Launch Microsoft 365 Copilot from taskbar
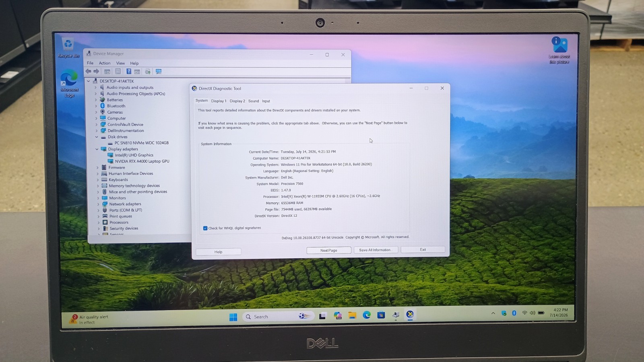This screenshot has height=362, width=644. coord(338,316)
